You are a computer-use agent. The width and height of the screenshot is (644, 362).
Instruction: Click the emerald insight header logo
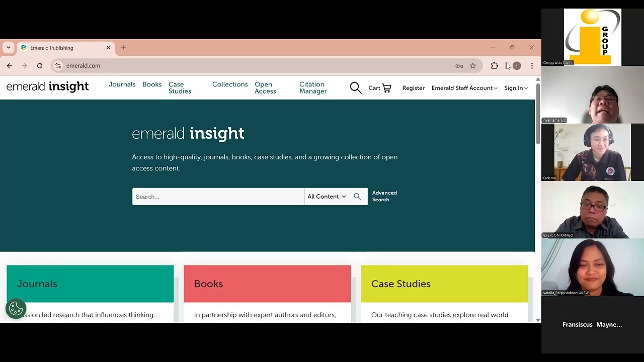point(47,86)
